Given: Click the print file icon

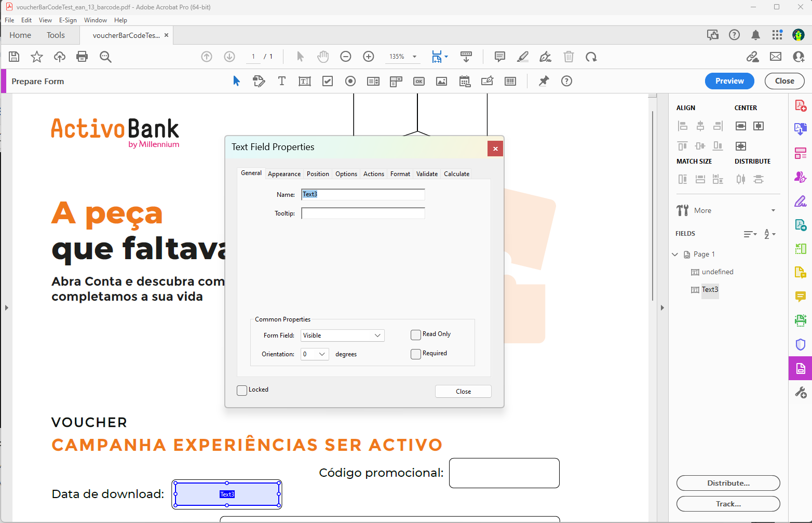Looking at the screenshot, I should [82, 57].
